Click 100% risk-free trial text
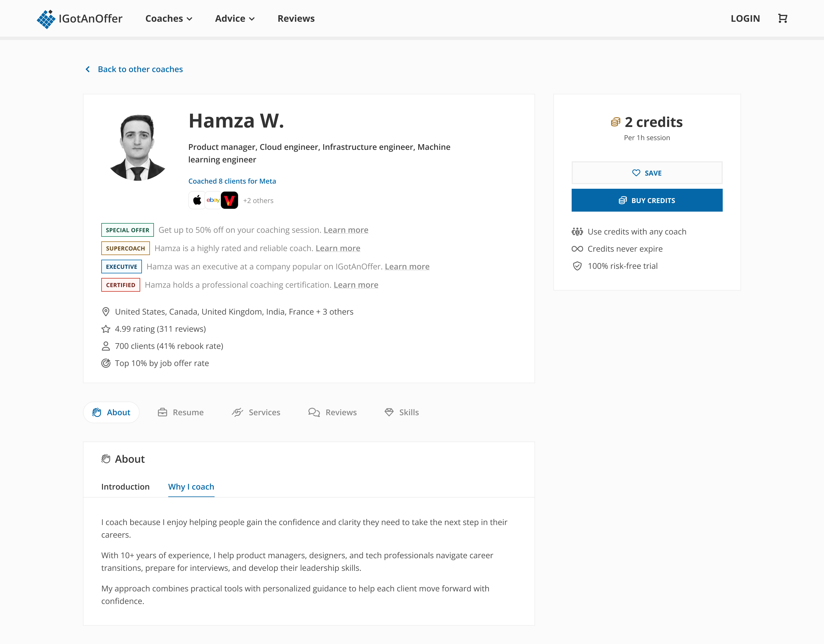 click(623, 266)
